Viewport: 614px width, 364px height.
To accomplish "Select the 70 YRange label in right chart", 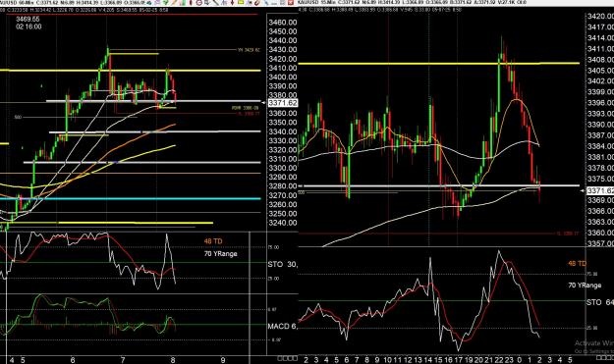I will pos(585,286).
